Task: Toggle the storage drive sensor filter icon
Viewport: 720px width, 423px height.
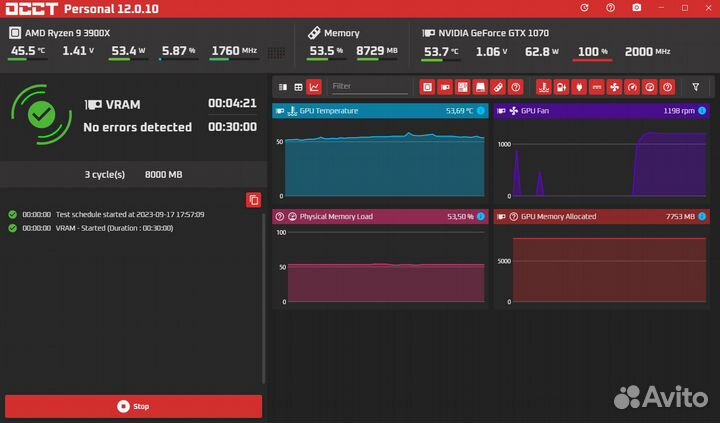Action: coord(480,87)
